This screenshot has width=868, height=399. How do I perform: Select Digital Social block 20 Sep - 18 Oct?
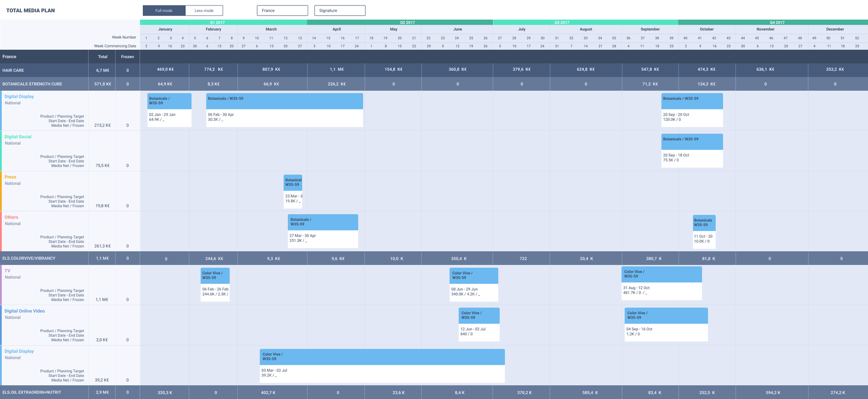point(692,151)
